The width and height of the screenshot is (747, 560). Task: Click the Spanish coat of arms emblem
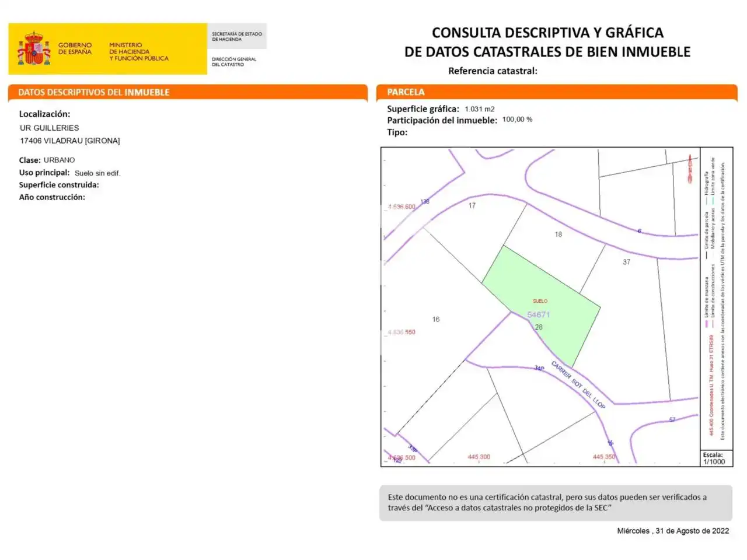(34, 48)
